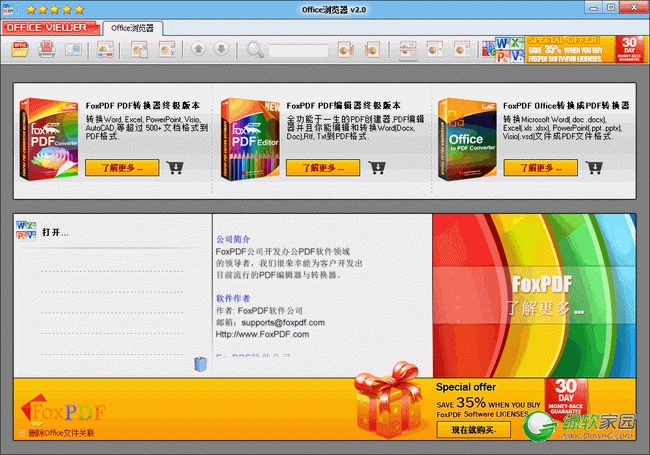Click the screen presentation icon beside printer

tap(74, 49)
